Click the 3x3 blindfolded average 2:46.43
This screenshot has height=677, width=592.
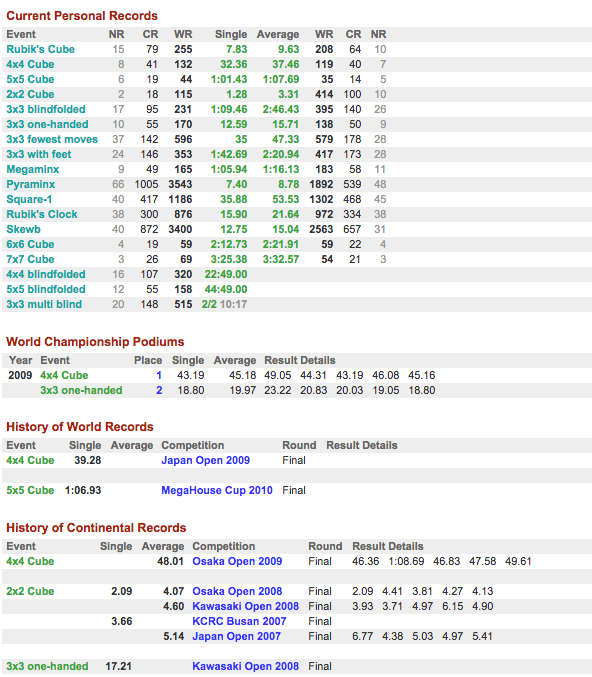pyautogui.click(x=281, y=109)
